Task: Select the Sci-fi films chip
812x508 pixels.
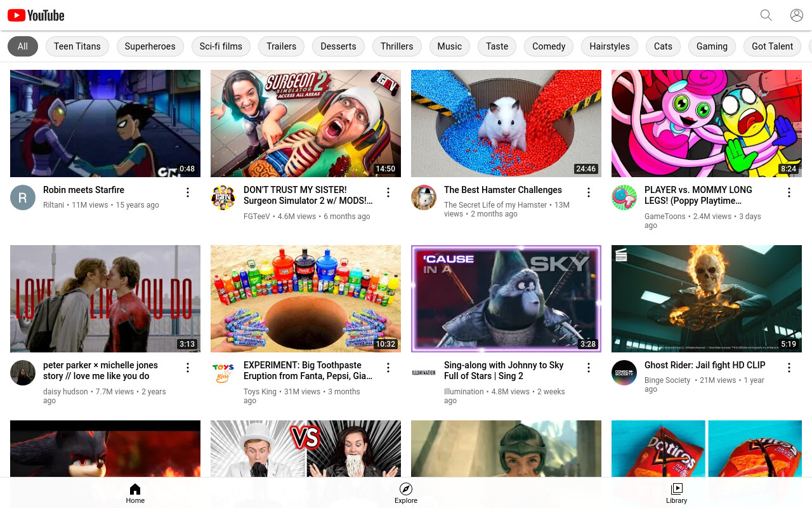Action: click(x=221, y=46)
